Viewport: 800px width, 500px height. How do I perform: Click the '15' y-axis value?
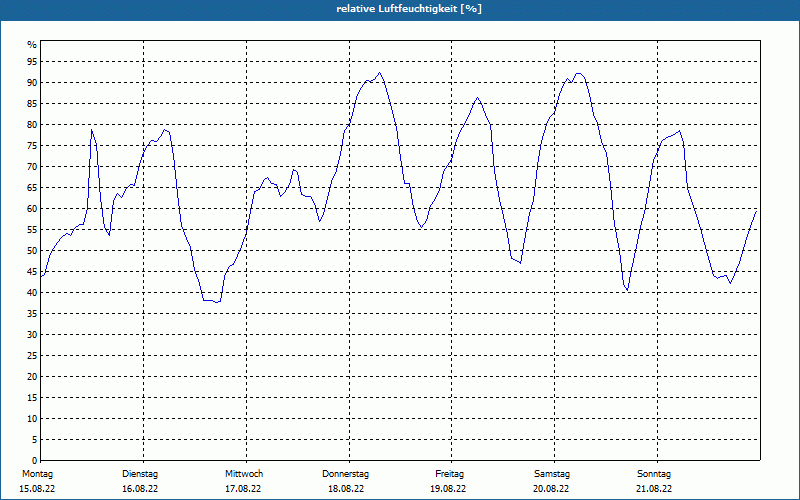point(32,398)
